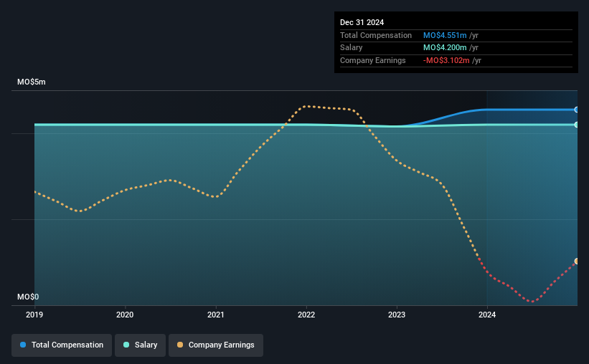Click the Salary line endpoint marker
Screen dimensions: 589x364
click(x=577, y=125)
